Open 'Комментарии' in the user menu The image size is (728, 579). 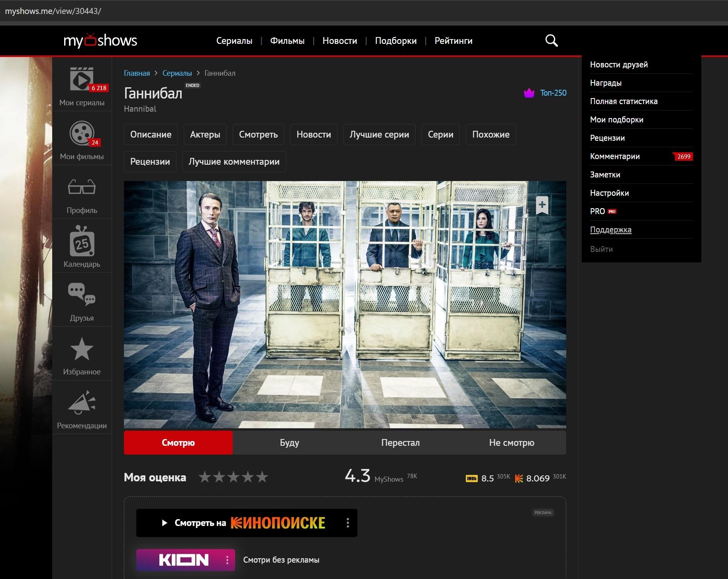pos(615,156)
